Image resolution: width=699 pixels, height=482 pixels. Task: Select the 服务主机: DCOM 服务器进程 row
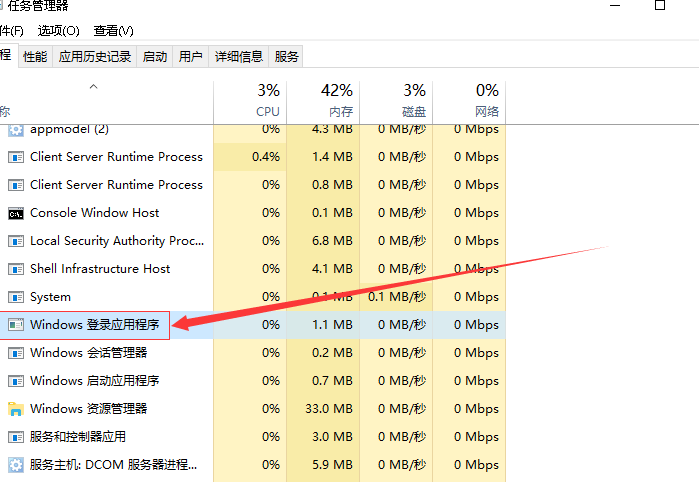(x=113, y=465)
